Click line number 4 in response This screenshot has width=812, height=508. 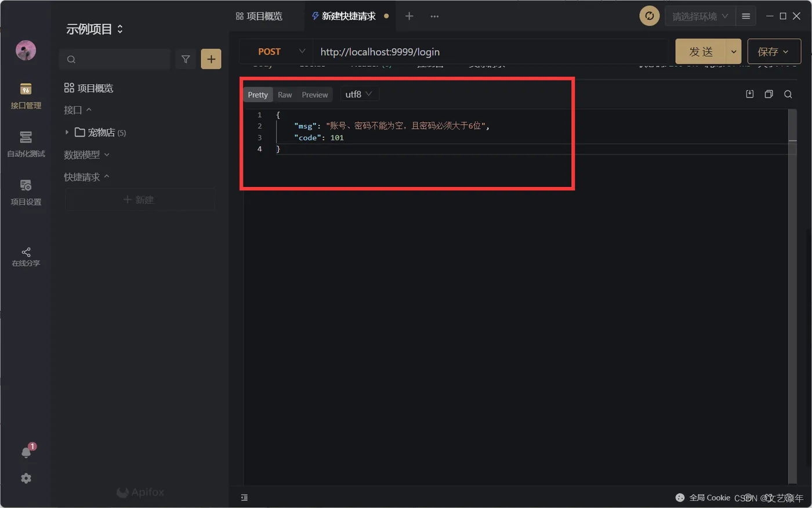click(x=259, y=149)
